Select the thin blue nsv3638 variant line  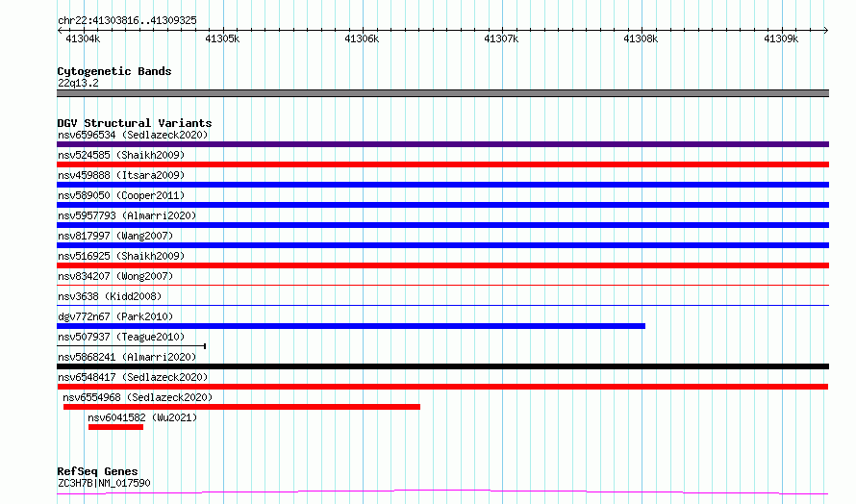pos(442,305)
